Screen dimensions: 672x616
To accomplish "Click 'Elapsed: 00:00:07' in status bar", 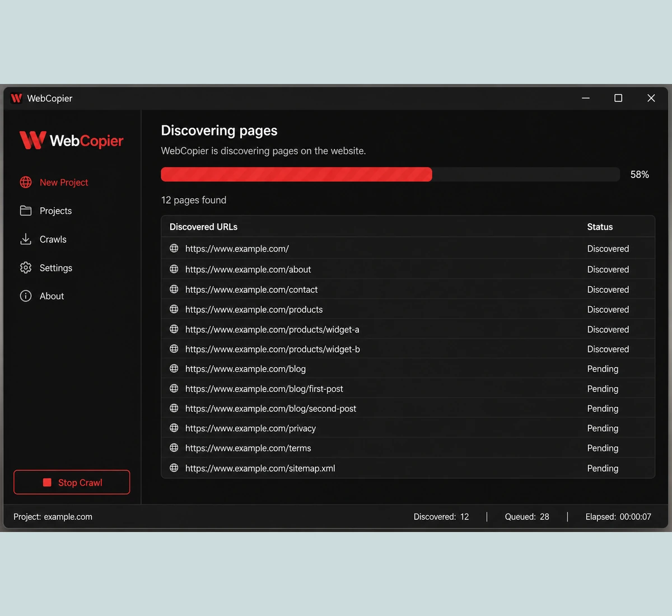I will 618,517.
